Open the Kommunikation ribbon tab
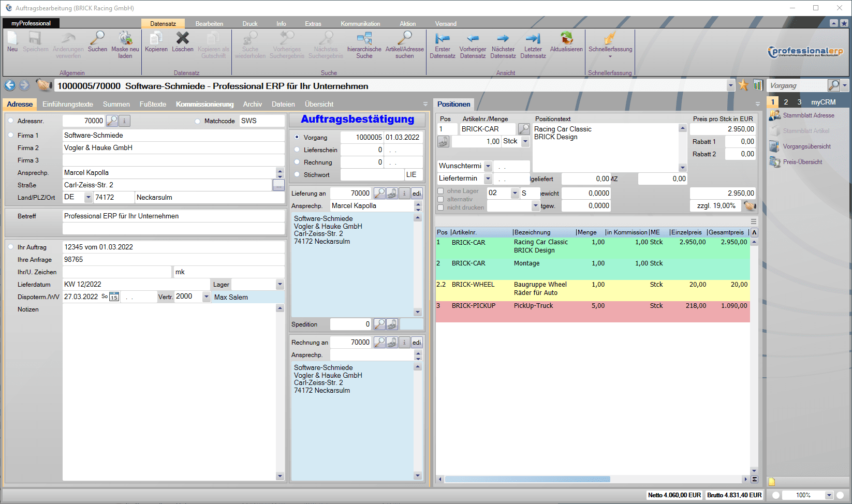The height and width of the screenshot is (504, 852). [x=360, y=24]
